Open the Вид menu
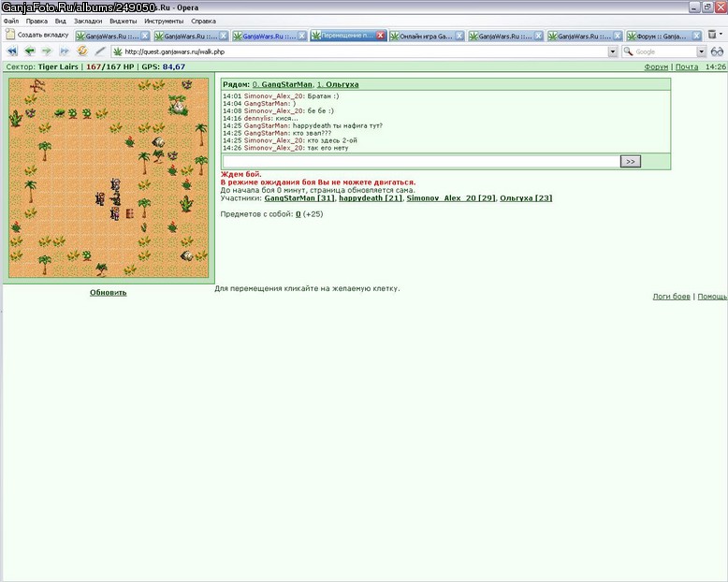The width and height of the screenshot is (728, 582). click(x=61, y=21)
